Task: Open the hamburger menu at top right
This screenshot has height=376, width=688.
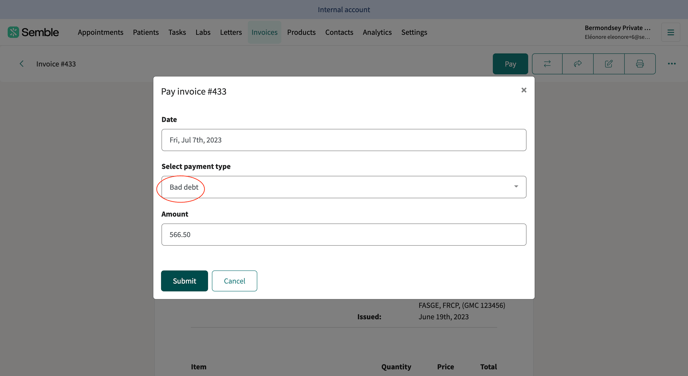Action: (x=670, y=32)
